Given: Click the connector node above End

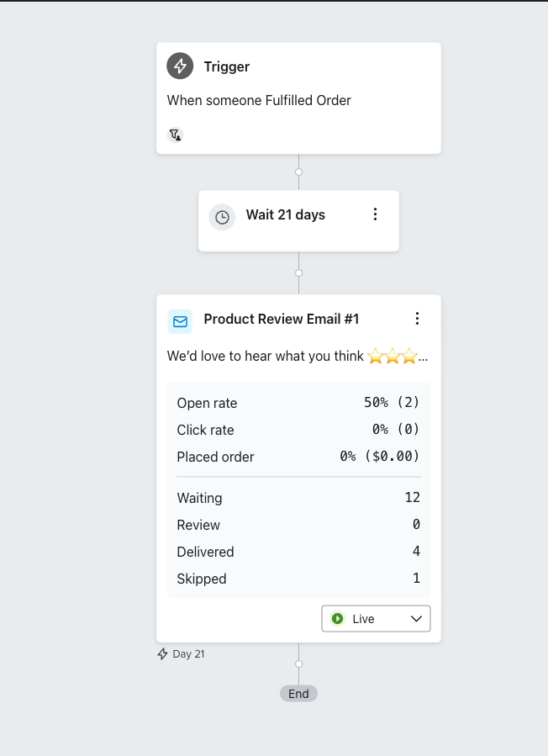Looking at the screenshot, I should pyautogui.click(x=298, y=664).
